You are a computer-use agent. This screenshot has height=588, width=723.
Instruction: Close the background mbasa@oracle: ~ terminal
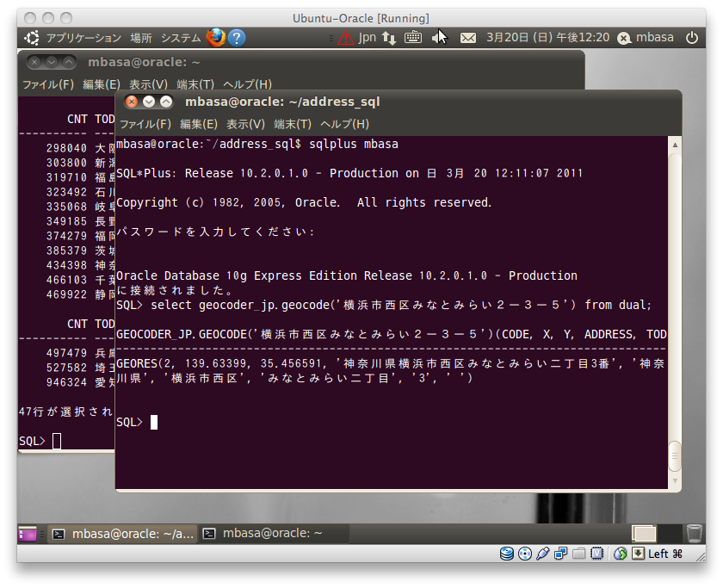(x=34, y=62)
